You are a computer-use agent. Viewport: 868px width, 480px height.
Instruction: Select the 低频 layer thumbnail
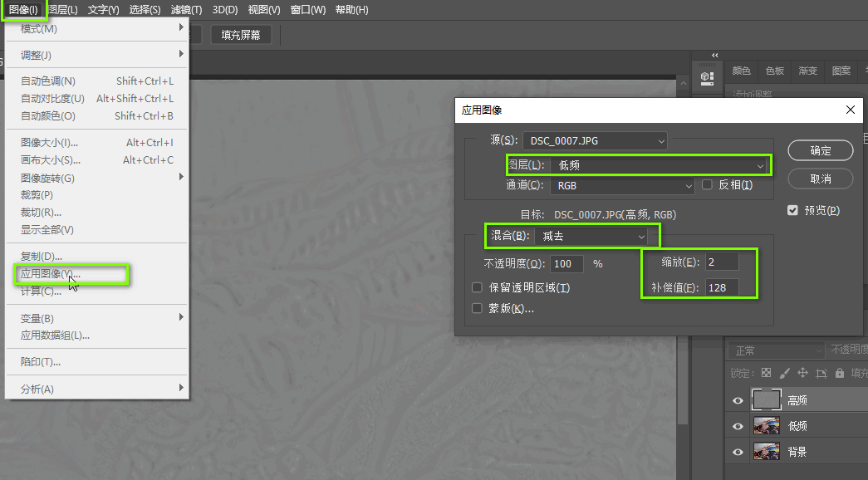[x=767, y=425]
